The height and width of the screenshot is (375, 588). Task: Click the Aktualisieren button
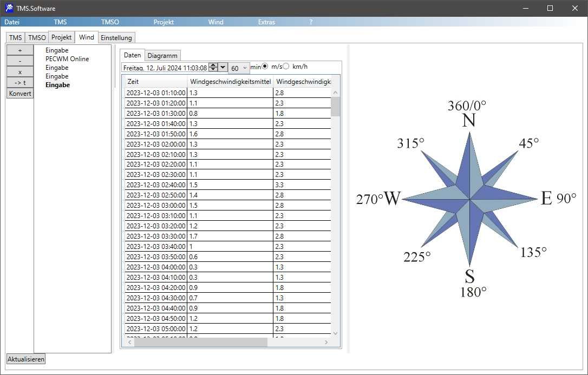point(26,359)
